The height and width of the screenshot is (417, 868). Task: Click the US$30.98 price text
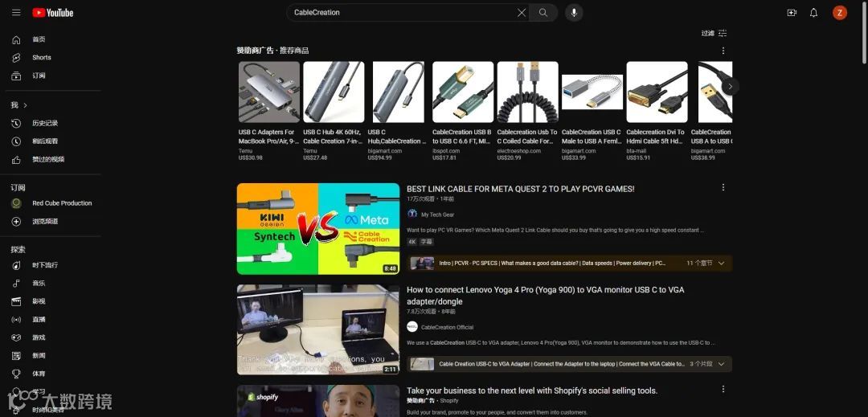coord(250,157)
